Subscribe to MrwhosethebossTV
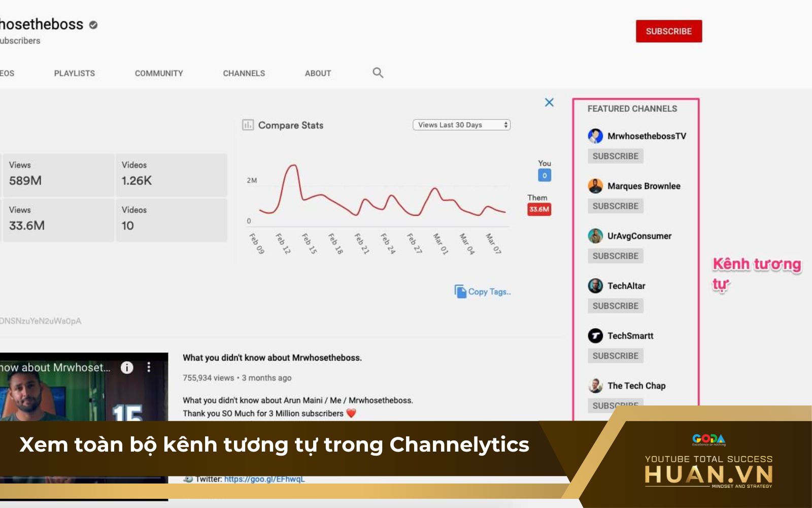Screen dimensions: 812x508 pyautogui.click(x=616, y=156)
